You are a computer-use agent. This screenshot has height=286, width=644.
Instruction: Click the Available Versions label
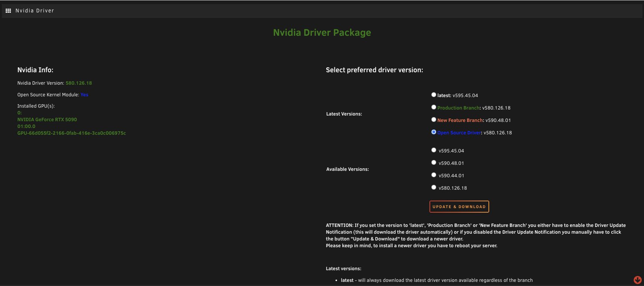pyautogui.click(x=347, y=169)
